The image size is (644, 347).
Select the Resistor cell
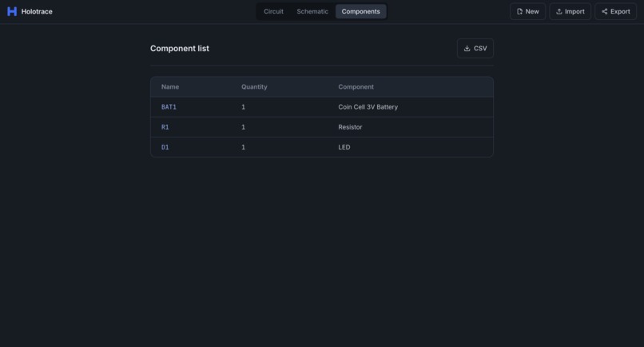(x=350, y=127)
